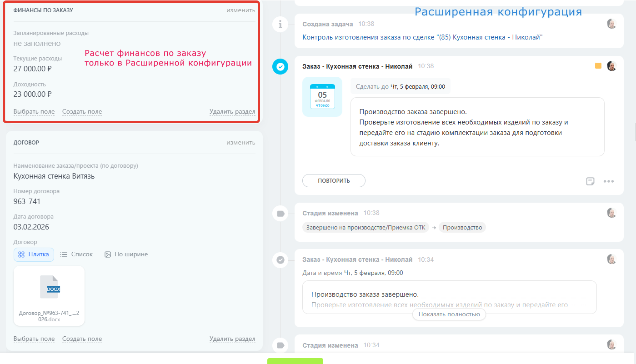
Task: Click the "ДОГОВОР" section heading
Action: [26, 142]
